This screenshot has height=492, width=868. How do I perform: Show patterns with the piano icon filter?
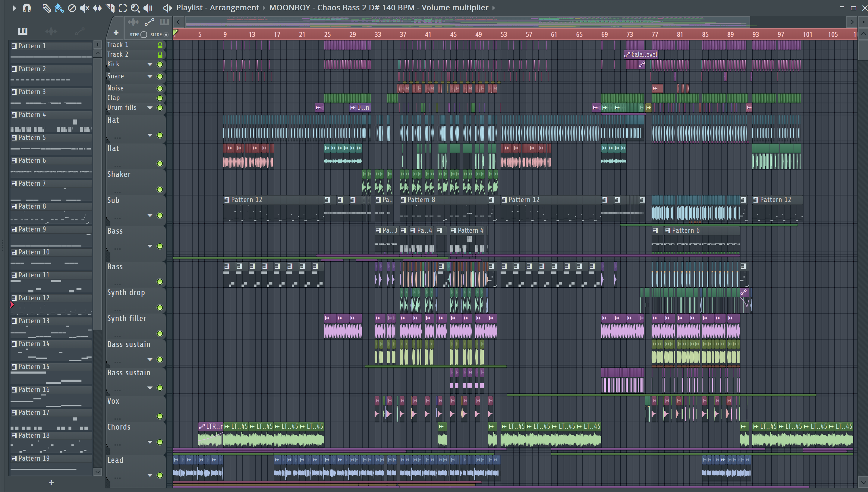(23, 31)
